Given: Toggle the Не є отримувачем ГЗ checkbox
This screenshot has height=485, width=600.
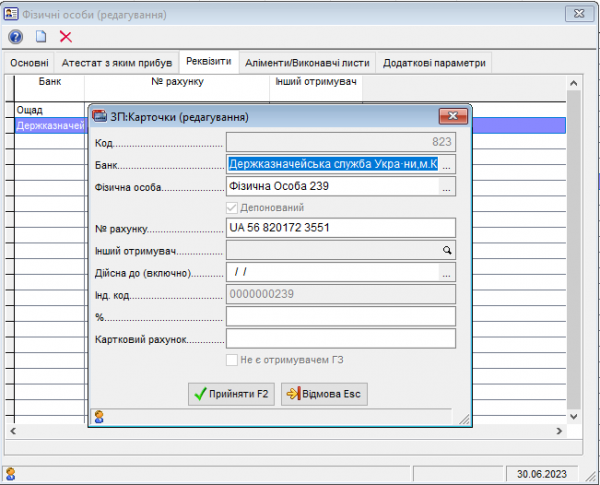Looking at the screenshot, I should click(233, 360).
